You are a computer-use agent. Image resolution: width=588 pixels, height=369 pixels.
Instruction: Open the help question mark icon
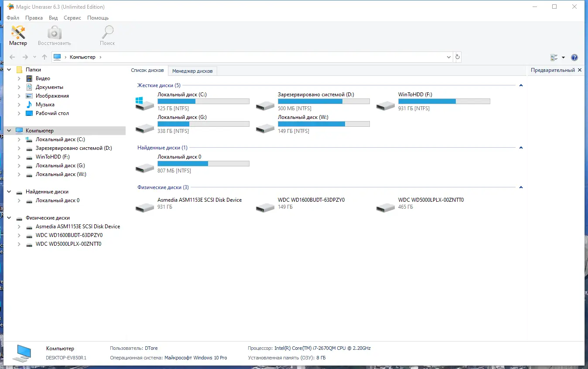tap(574, 58)
